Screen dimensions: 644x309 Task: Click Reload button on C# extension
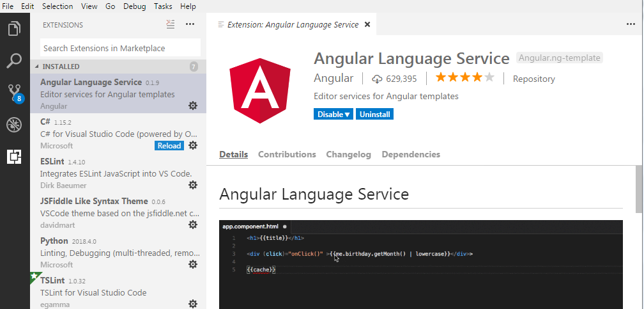point(169,146)
